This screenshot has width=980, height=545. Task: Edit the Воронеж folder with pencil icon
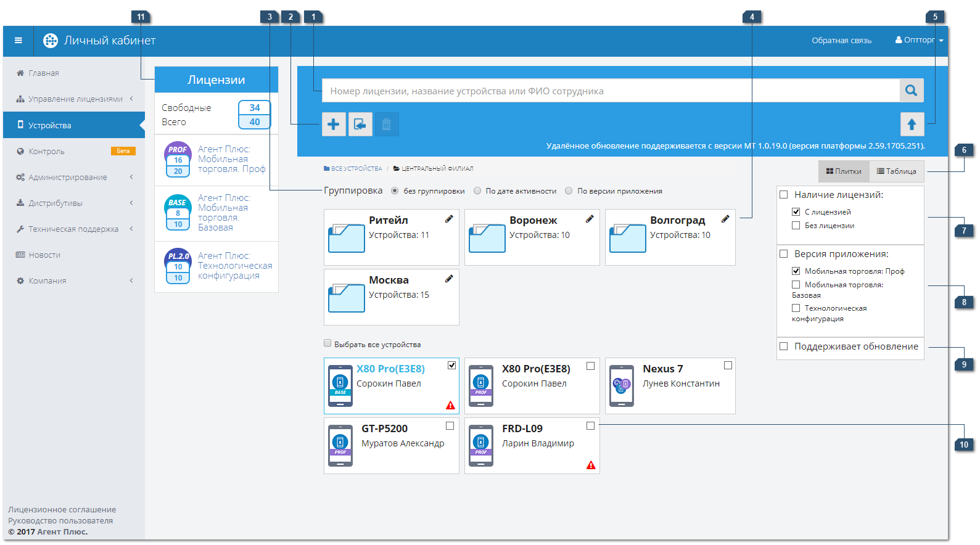click(x=590, y=219)
